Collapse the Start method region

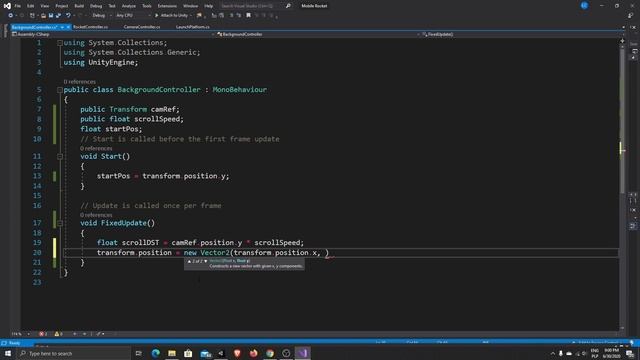tap(60, 156)
